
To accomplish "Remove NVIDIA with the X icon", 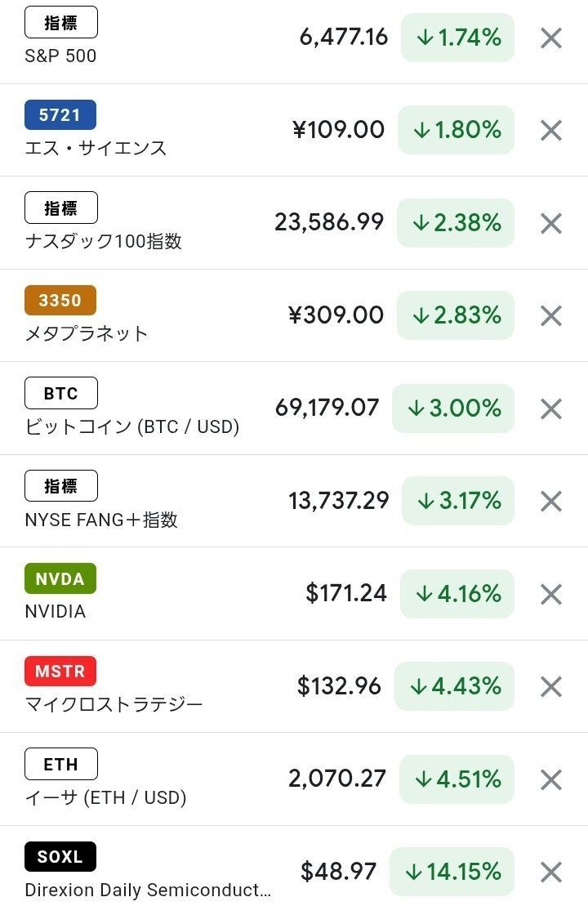I will coord(551,594).
